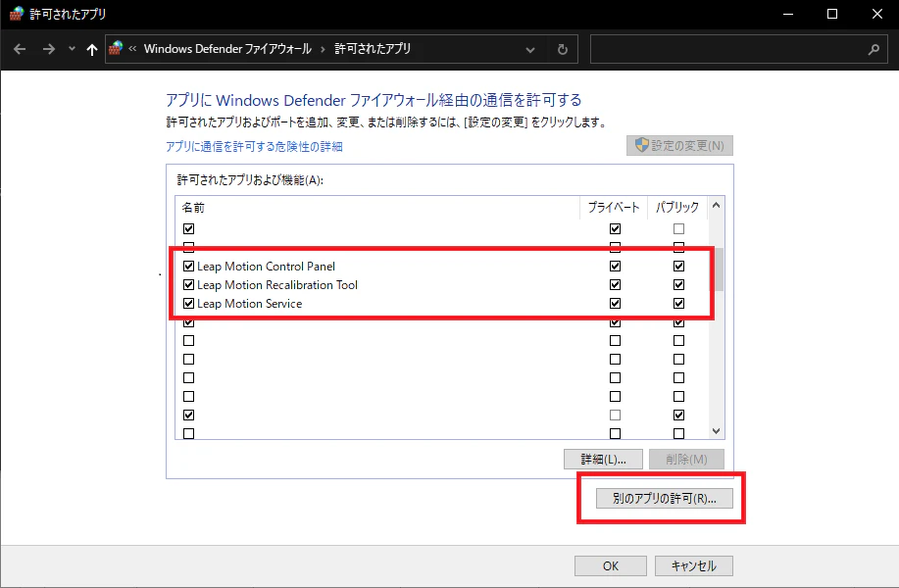
Task: Click the back navigation arrow
Action: click(20, 48)
